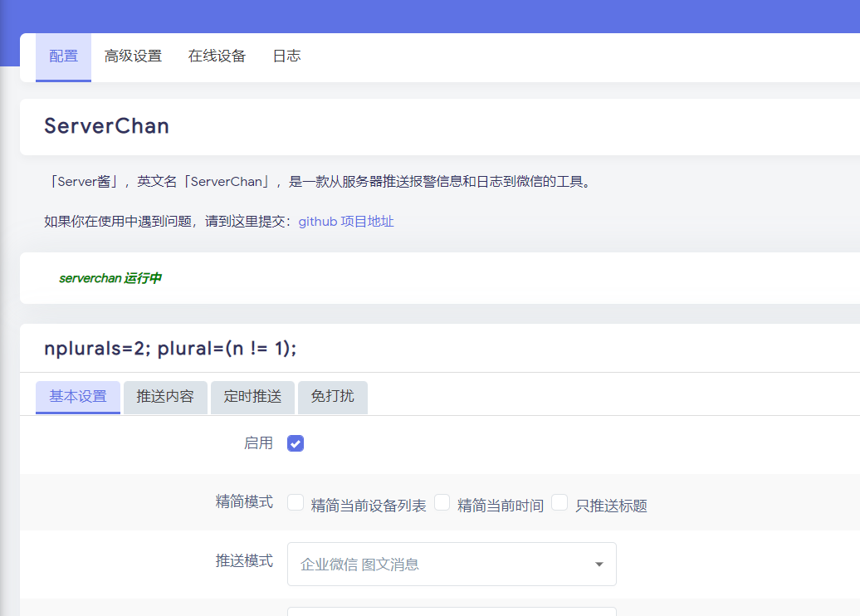This screenshot has width=860, height=616.
Task: Tick the 只推送标题 checkbox
Action: click(559, 502)
